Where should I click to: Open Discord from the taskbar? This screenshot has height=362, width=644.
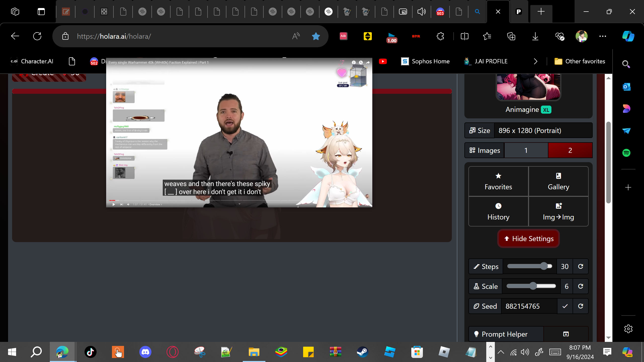(145, 352)
